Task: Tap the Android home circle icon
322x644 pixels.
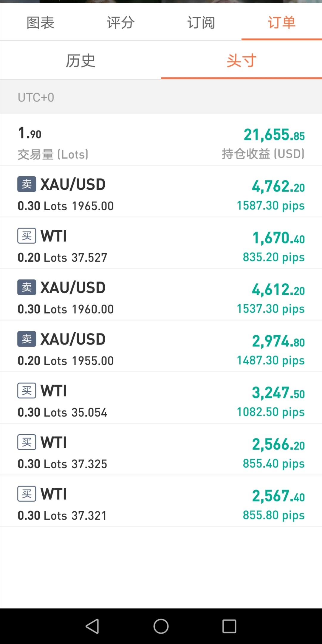Action: coord(161,626)
